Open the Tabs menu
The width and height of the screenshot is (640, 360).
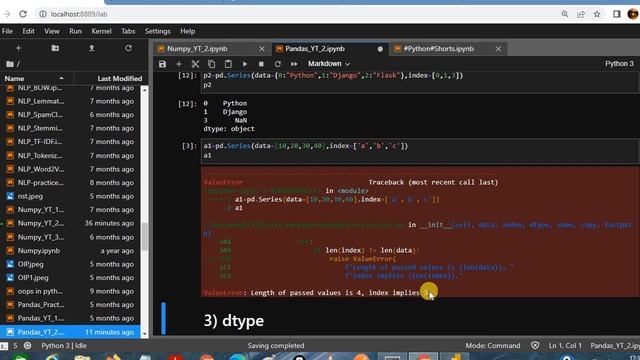(128, 31)
